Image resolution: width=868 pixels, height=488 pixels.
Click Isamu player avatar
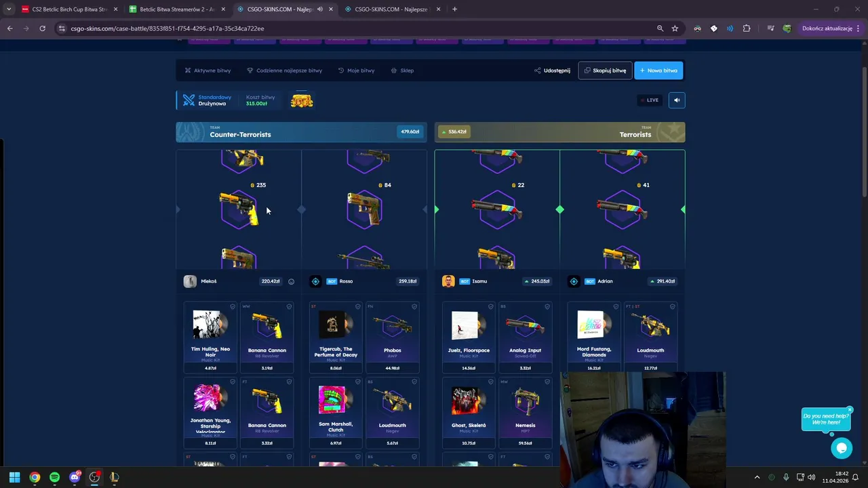point(448,281)
